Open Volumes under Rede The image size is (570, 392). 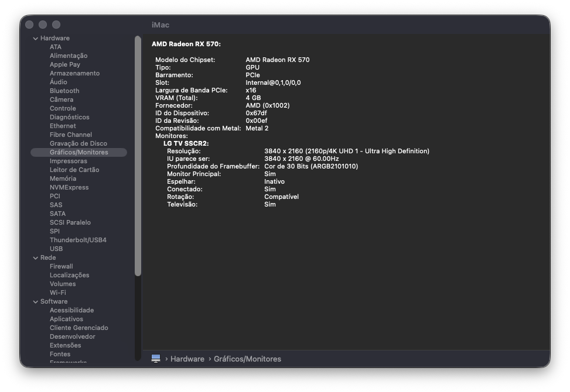click(63, 284)
